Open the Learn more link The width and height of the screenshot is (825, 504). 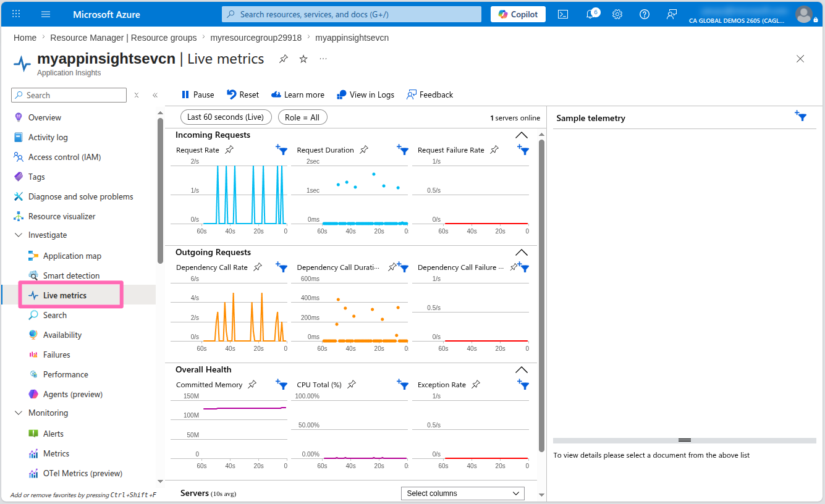click(x=298, y=94)
